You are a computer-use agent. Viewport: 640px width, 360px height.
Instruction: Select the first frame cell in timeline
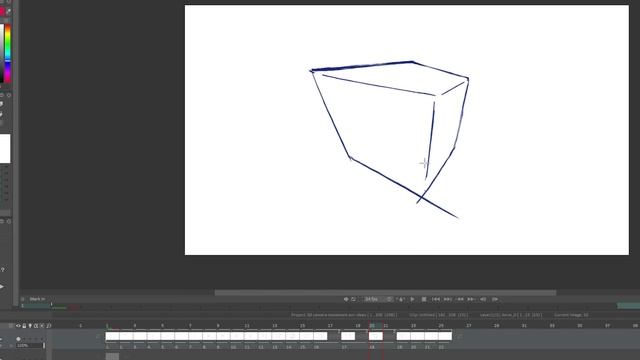click(x=112, y=336)
